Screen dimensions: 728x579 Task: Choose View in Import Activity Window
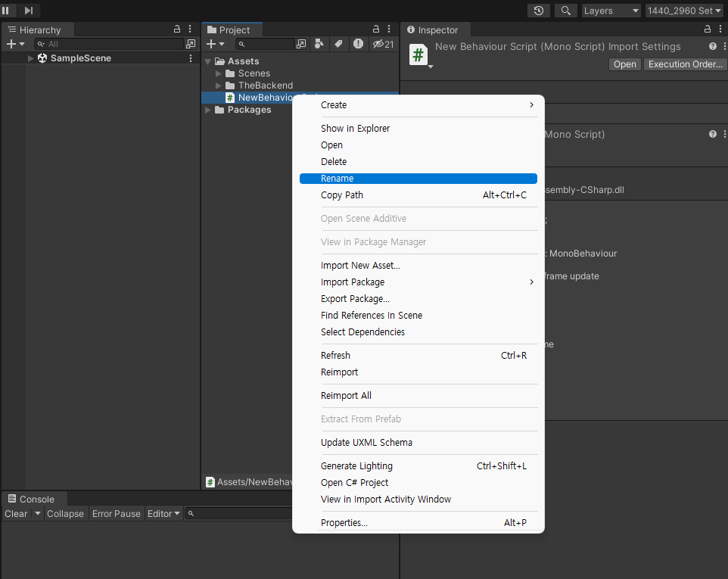click(418, 499)
